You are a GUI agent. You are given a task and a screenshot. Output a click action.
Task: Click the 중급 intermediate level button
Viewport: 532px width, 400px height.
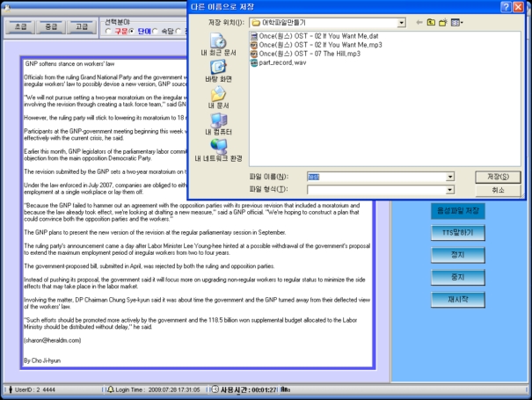click(x=51, y=26)
